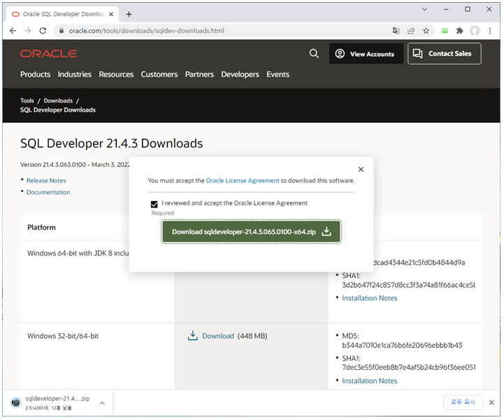Close the downloads bar

click(491, 403)
